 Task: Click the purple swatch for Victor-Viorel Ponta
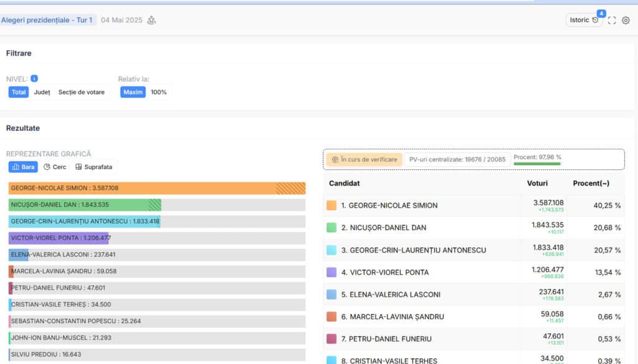pos(331,272)
